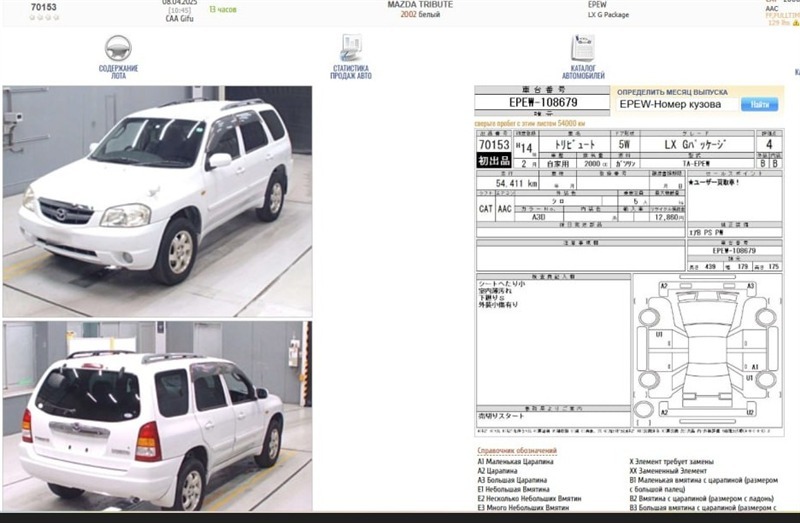Click the 54,411 km mileage cell

[516, 183]
